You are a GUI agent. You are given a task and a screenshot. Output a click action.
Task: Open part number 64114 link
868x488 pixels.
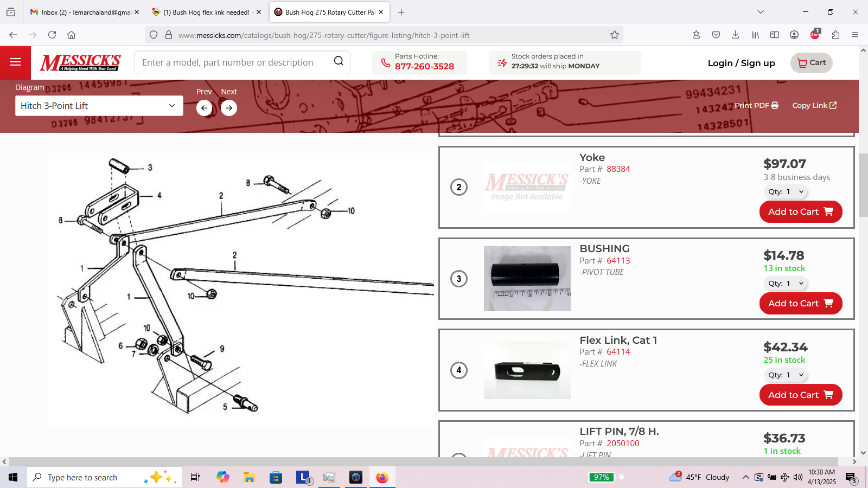618,352
